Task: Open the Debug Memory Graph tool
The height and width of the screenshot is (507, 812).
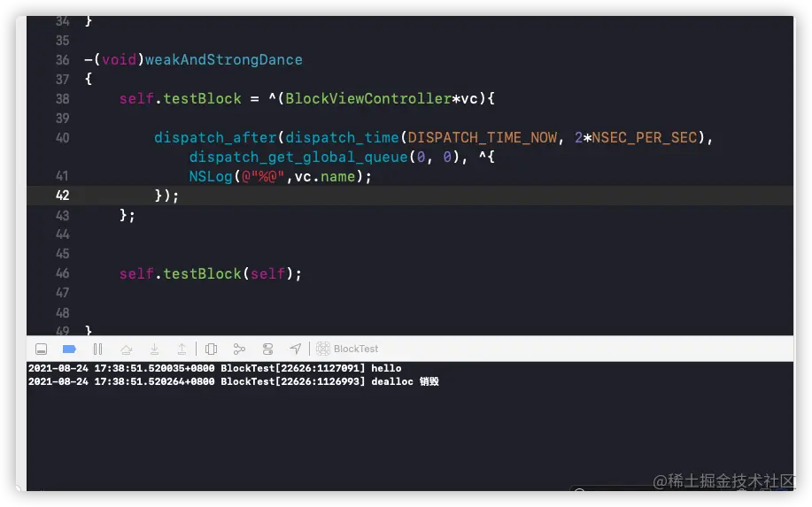Action: [239, 350]
